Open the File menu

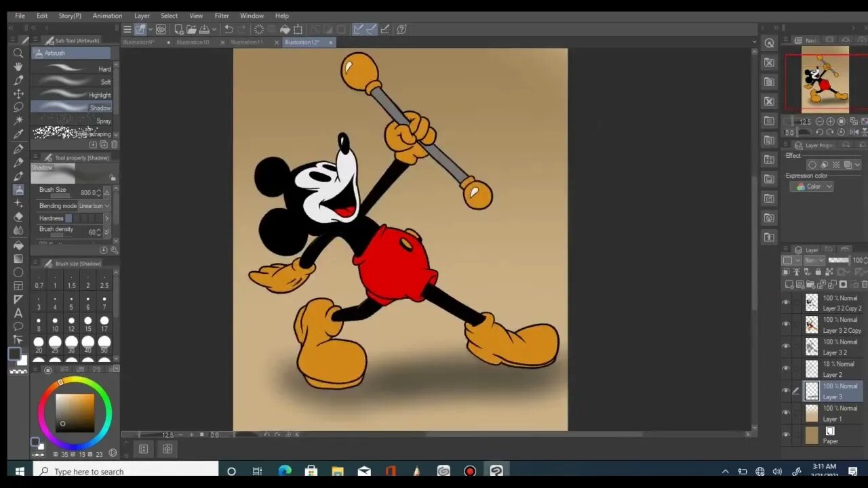pos(20,16)
